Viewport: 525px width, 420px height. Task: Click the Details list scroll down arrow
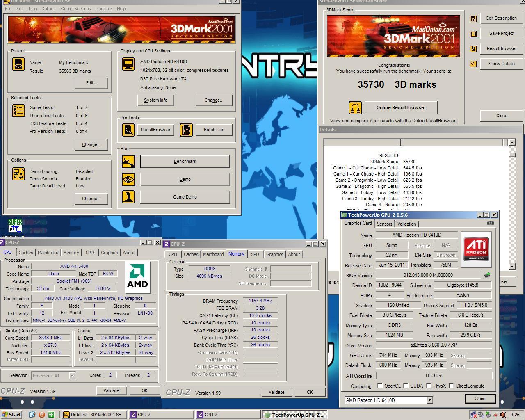coord(512,267)
